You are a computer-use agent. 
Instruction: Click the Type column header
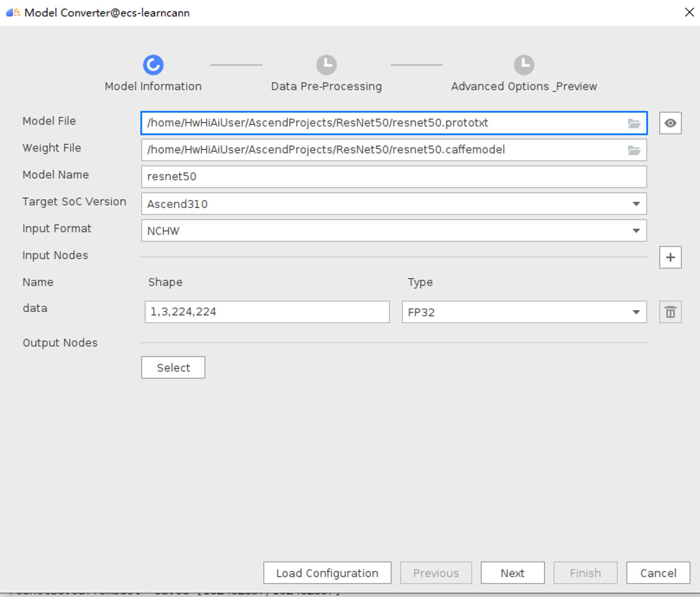(x=420, y=283)
